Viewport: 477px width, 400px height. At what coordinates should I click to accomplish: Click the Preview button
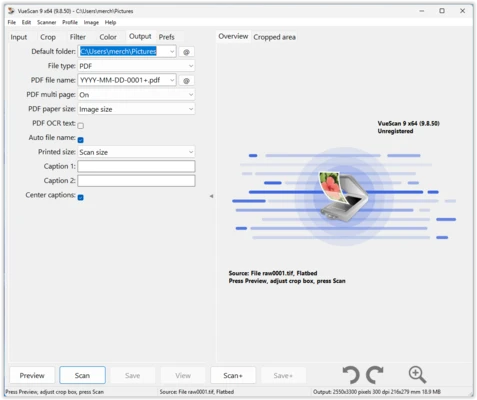click(32, 375)
